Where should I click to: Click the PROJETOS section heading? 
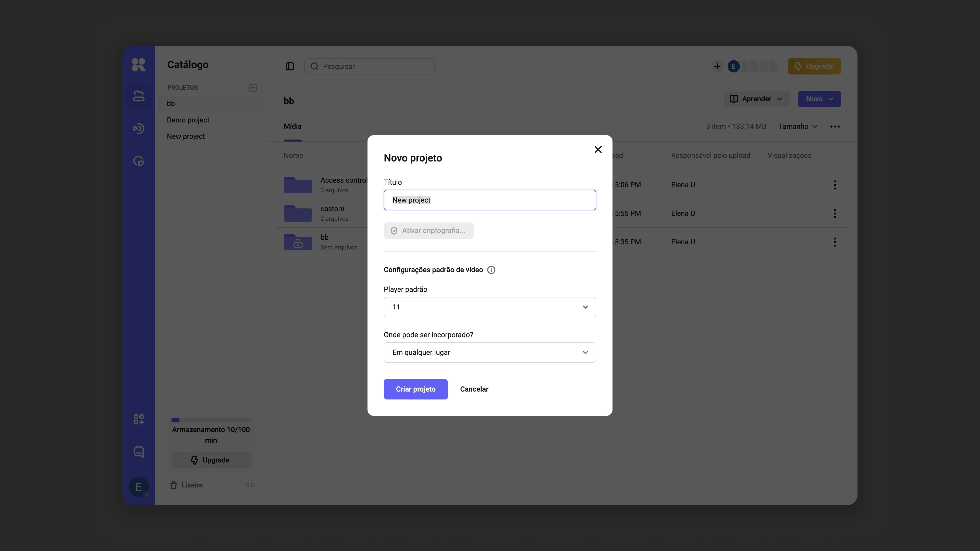[x=183, y=88]
